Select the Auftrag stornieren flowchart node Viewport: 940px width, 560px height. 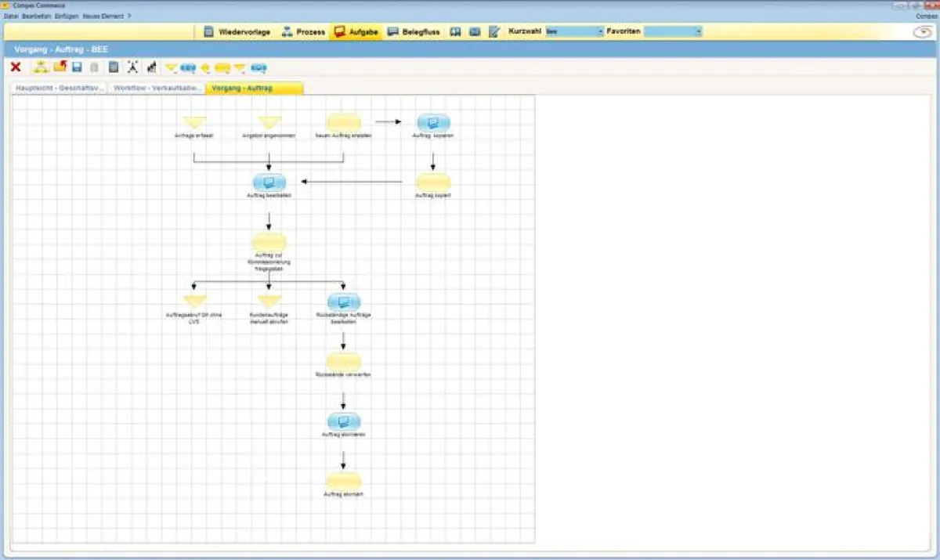[343, 421]
